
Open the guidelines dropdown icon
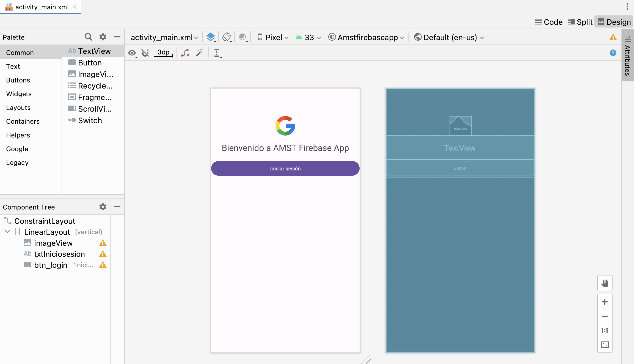(x=218, y=53)
